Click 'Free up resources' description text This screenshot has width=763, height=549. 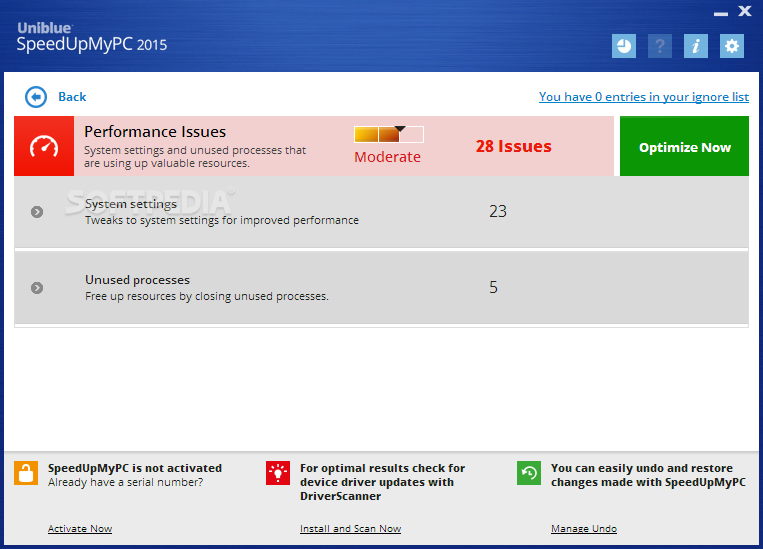pos(207,296)
